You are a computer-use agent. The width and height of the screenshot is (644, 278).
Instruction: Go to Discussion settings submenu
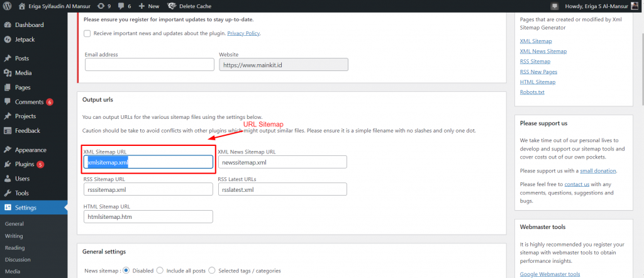pyautogui.click(x=18, y=259)
